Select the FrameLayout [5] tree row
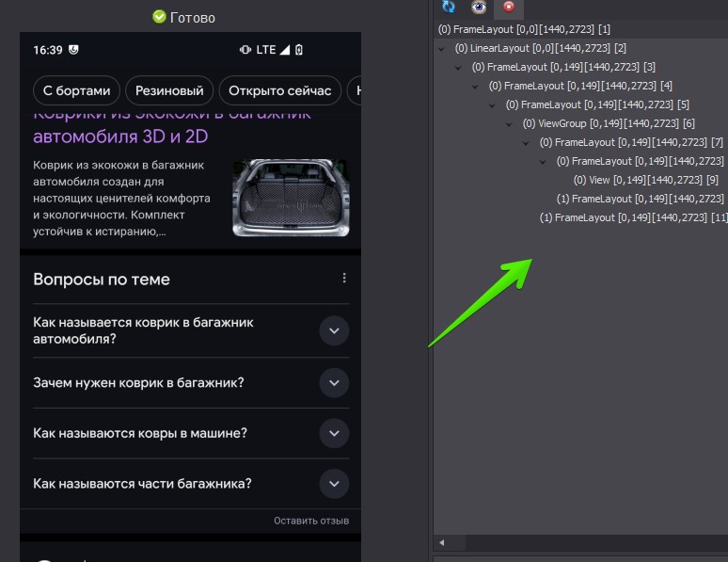Image resolution: width=728 pixels, height=562 pixels. click(597, 104)
